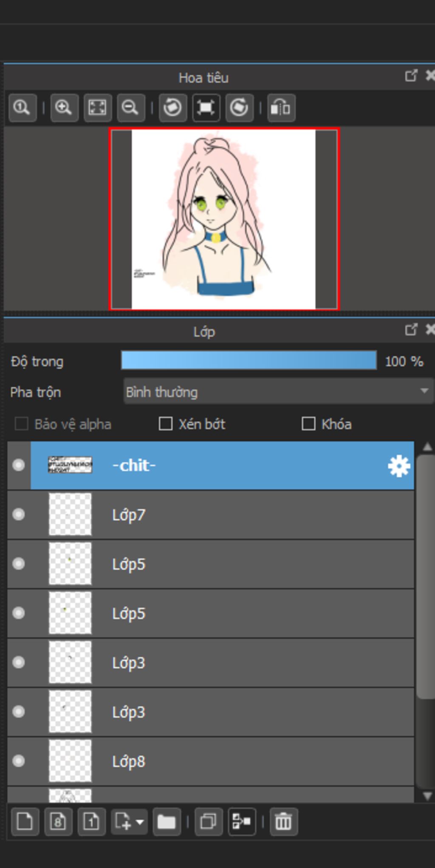Click the zoom out magnifier icon

130,108
